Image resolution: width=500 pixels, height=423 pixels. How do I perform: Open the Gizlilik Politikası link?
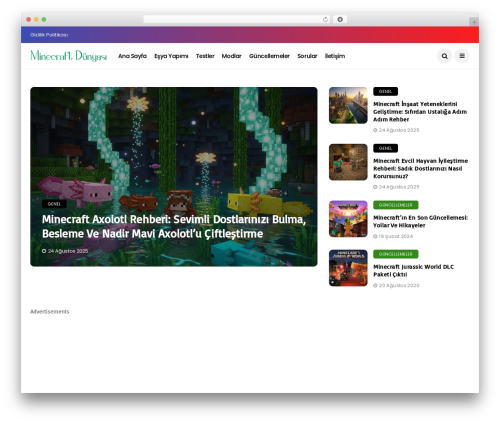(x=49, y=35)
